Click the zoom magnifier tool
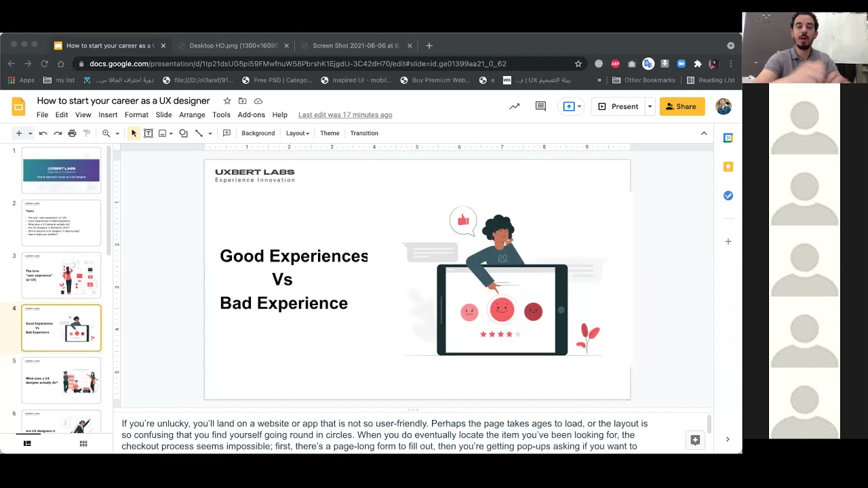The image size is (868, 488). pyautogui.click(x=106, y=134)
